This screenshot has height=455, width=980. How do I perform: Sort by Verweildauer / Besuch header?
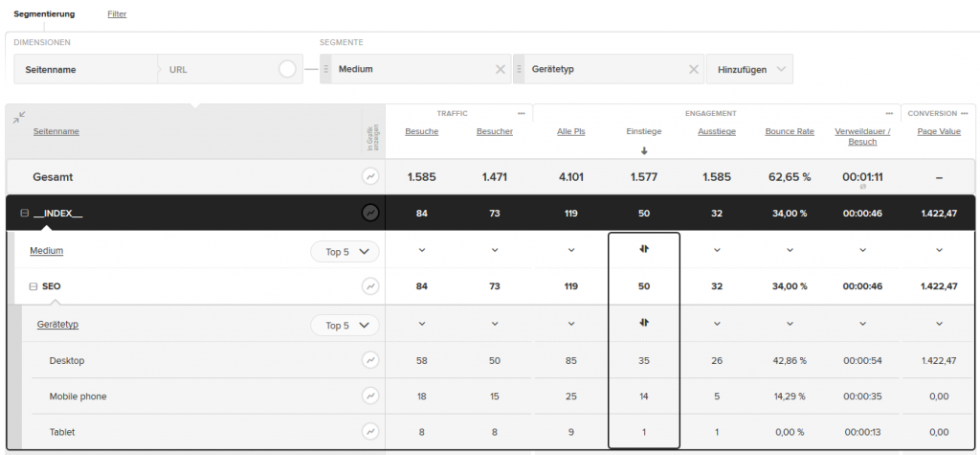pos(863,136)
